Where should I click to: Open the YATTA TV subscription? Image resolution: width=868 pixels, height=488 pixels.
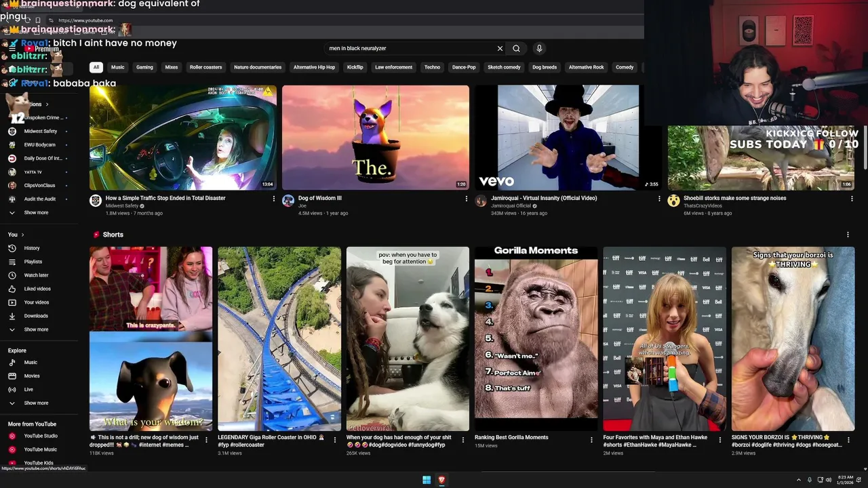(33, 171)
